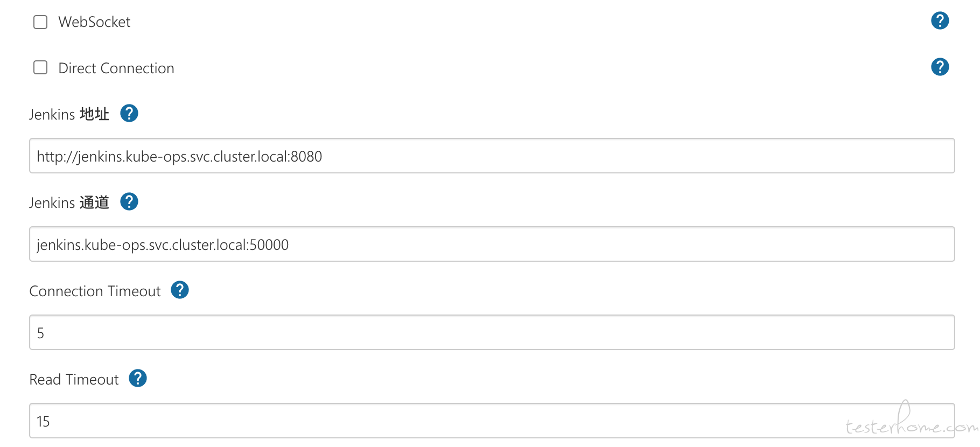Focus the Jenkins 地址 URL input field
The image size is (980, 447).
point(492,156)
